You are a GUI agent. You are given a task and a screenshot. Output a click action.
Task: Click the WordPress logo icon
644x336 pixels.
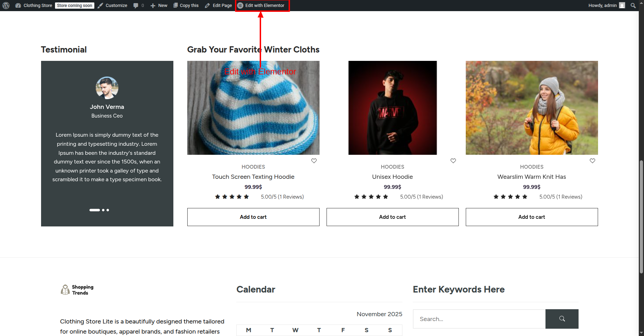(x=6, y=6)
